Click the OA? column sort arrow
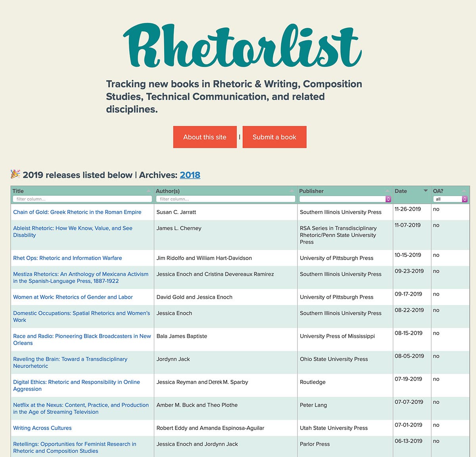Image resolution: width=476 pixels, height=457 pixels. tap(464, 191)
